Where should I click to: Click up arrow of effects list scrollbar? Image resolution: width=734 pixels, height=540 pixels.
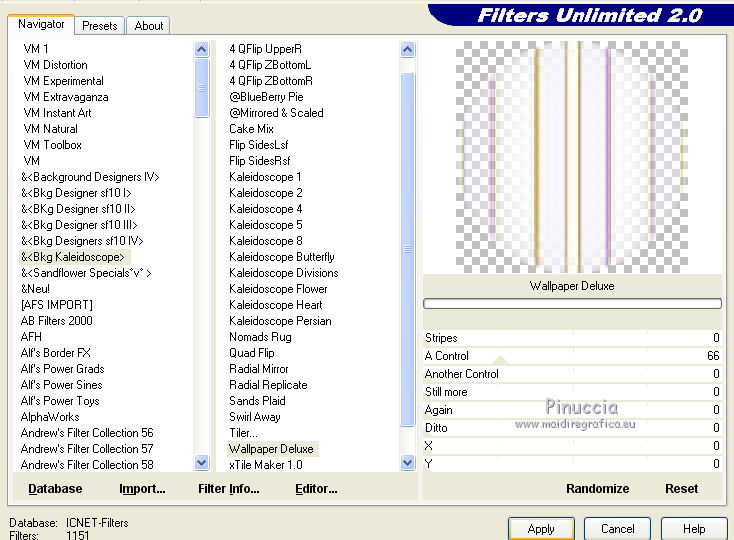[408, 49]
